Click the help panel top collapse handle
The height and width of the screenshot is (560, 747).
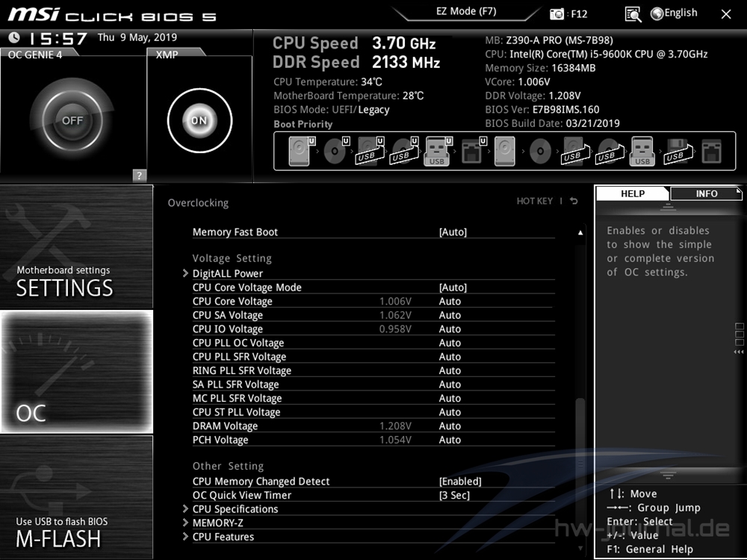coord(668,207)
